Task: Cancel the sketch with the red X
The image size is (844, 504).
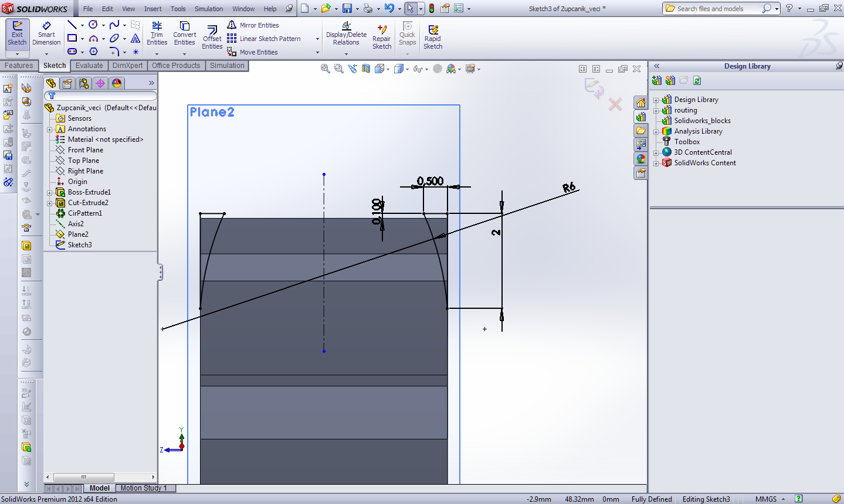Action: (615, 105)
